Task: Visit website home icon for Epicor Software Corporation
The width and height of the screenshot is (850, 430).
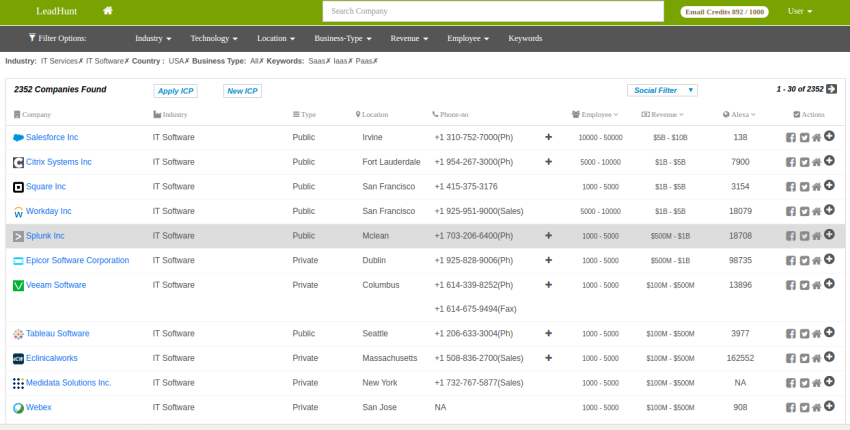Action: tap(816, 261)
